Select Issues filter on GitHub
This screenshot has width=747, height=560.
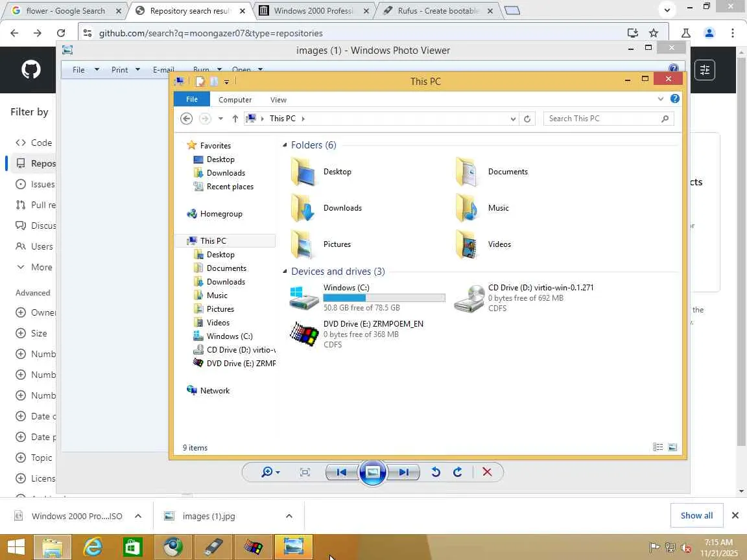click(35, 184)
